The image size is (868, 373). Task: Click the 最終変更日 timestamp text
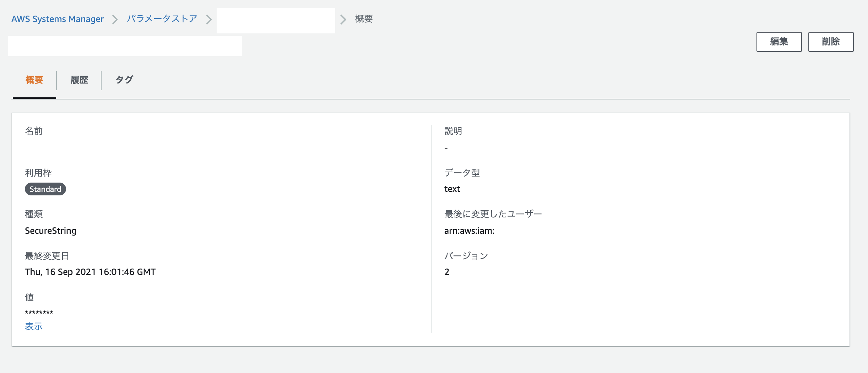(90, 272)
